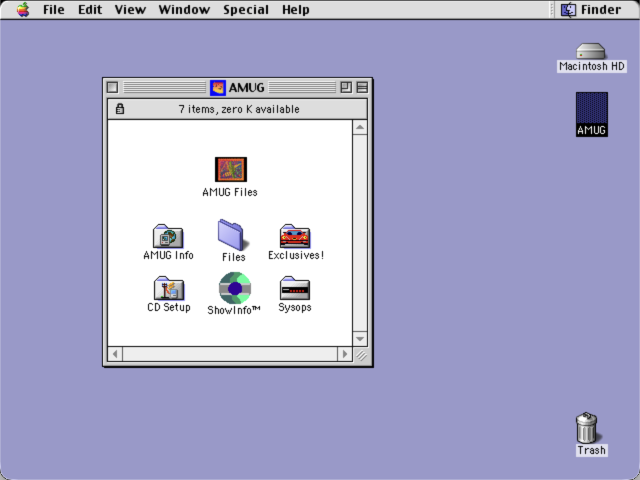Click the AMUG window close box
The height and width of the screenshot is (480, 640).
click(x=112, y=87)
